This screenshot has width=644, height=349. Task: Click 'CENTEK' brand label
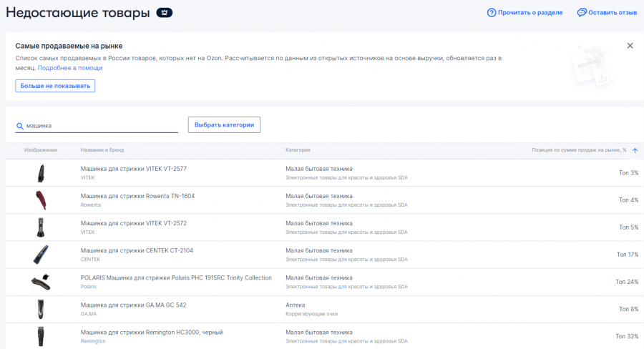[x=90, y=260]
